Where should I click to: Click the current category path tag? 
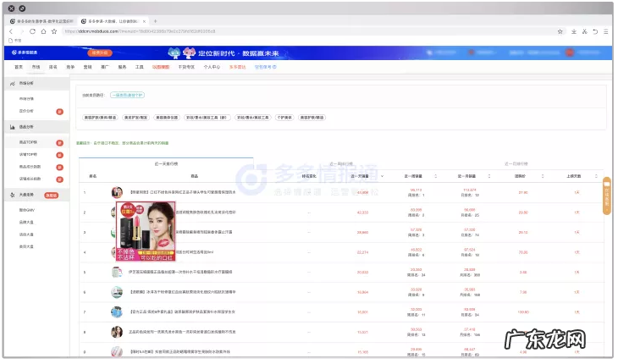point(128,96)
